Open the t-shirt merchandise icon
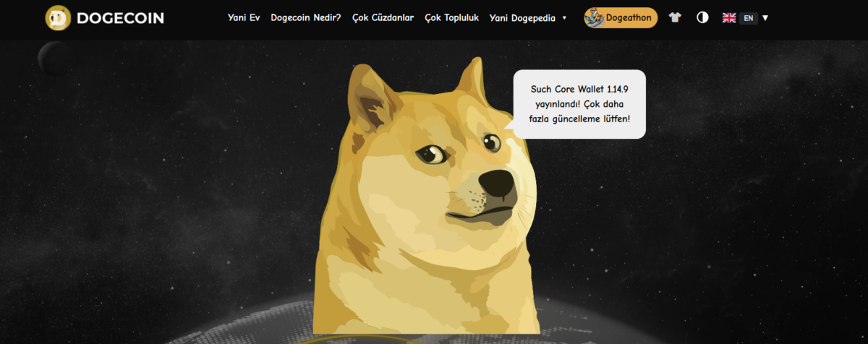Viewport: 868px width, 344px height. [x=675, y=17]
